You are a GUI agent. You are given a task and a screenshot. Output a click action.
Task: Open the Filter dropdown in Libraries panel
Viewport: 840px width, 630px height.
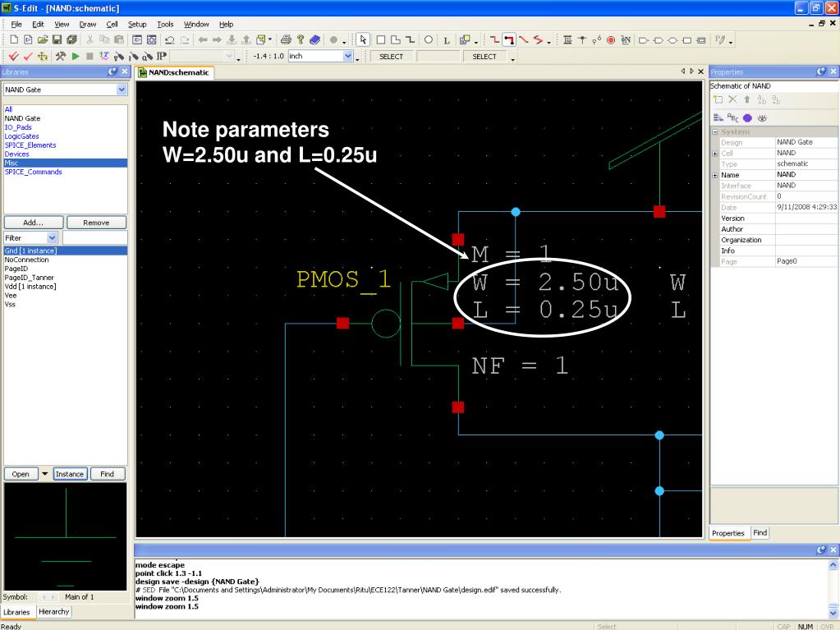click(x=52, y=237)
